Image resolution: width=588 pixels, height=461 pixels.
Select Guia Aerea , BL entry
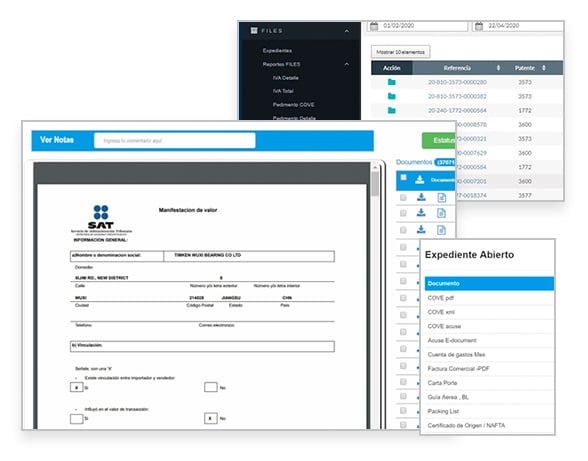(489, 397)
